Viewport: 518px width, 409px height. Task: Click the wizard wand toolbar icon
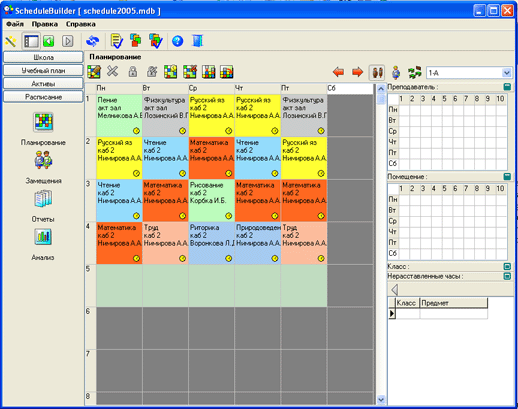(11, 41)
